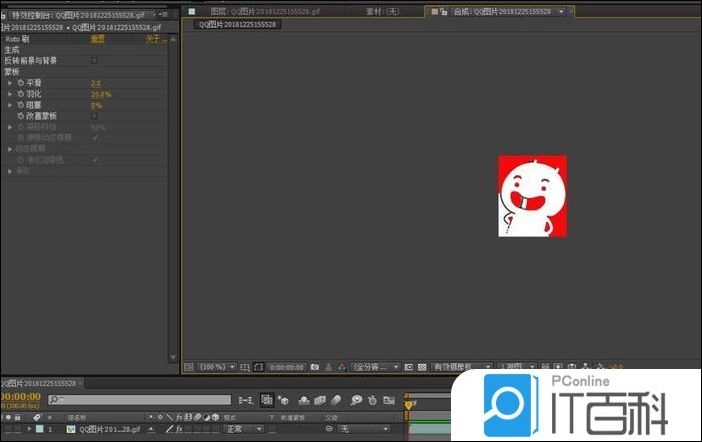Screen dimensions: 702x442
Task: Click the snapshot camera icon in viewer
Action: coord(315,367)
